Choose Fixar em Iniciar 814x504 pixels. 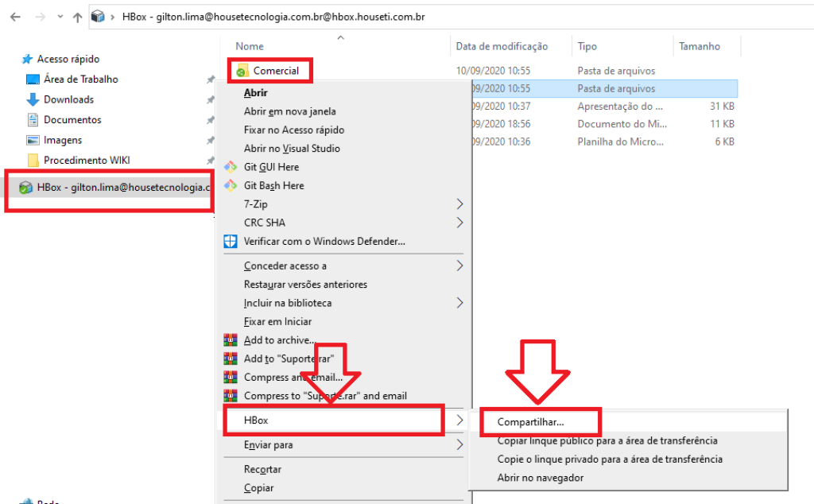pos(277,322)
